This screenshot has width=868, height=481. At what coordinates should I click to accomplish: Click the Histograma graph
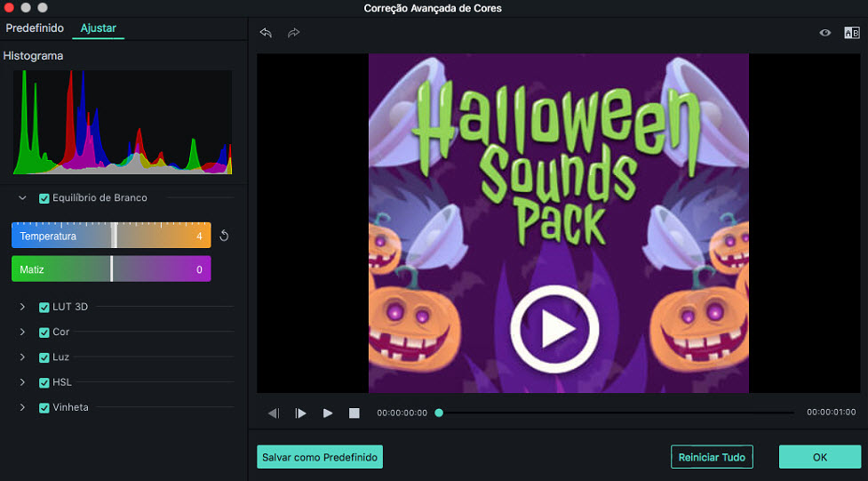coord(123,122)
